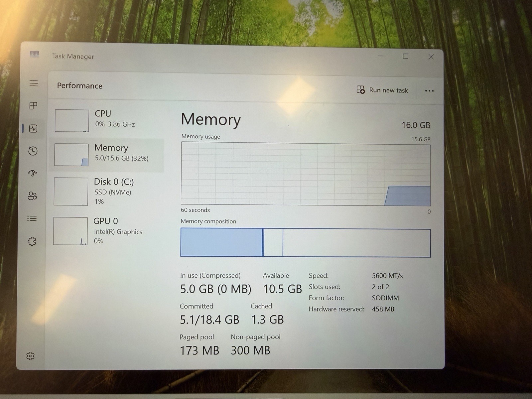This screenshot has height=399, width=532.
Task: Click the 15.6 GB graph maximum label
Action: click(421, 139)
